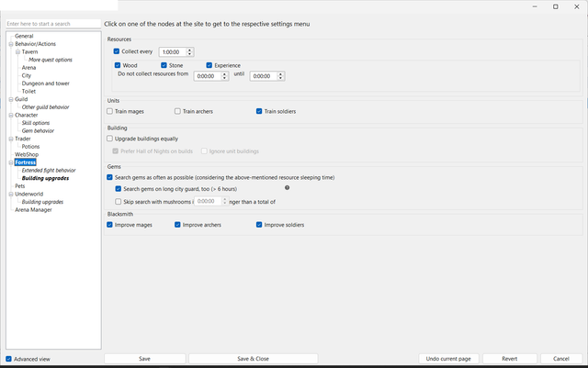
Task: Open Fortress Building upgrades node
Action: pos(45,178)
